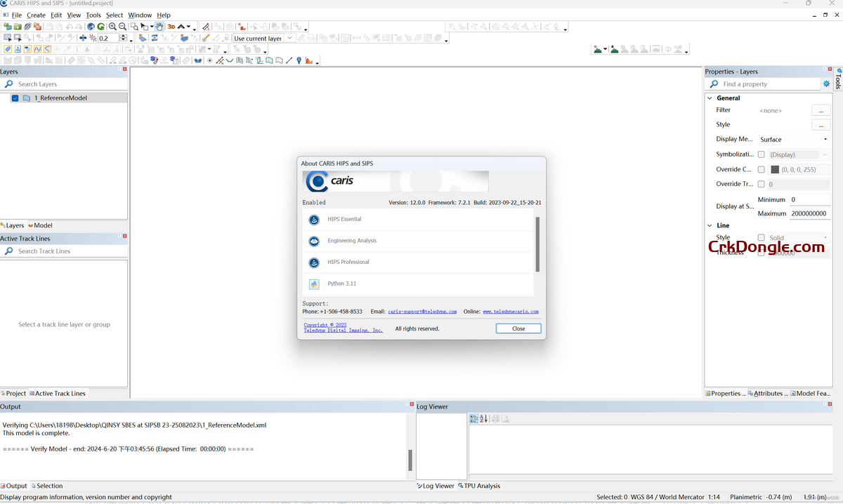Select the Pan hand tool

159,27
